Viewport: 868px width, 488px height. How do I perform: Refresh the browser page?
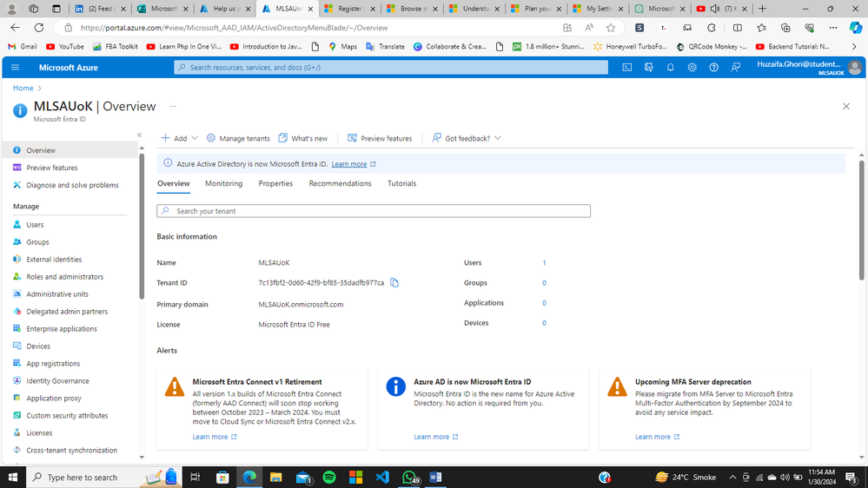coord(39,28)
